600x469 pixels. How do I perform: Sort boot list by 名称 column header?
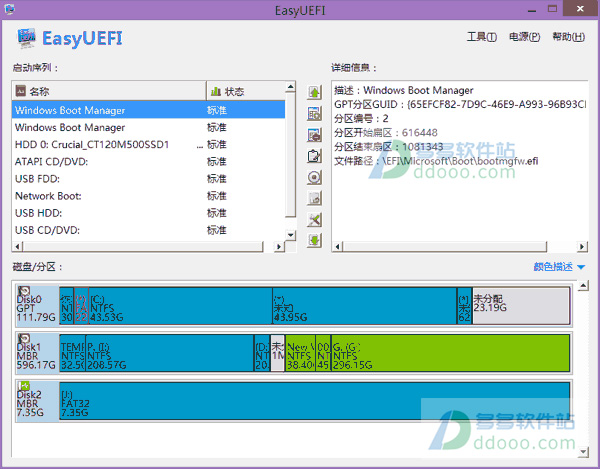coord(109,91)
